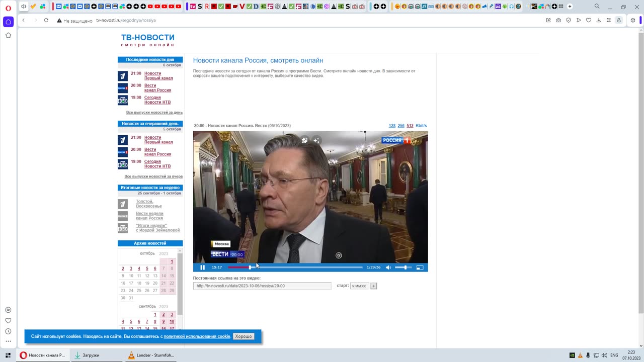Viewport: 644px width, 362px height.
Task: Open the sidebar player icon
Action: [8, 310]
